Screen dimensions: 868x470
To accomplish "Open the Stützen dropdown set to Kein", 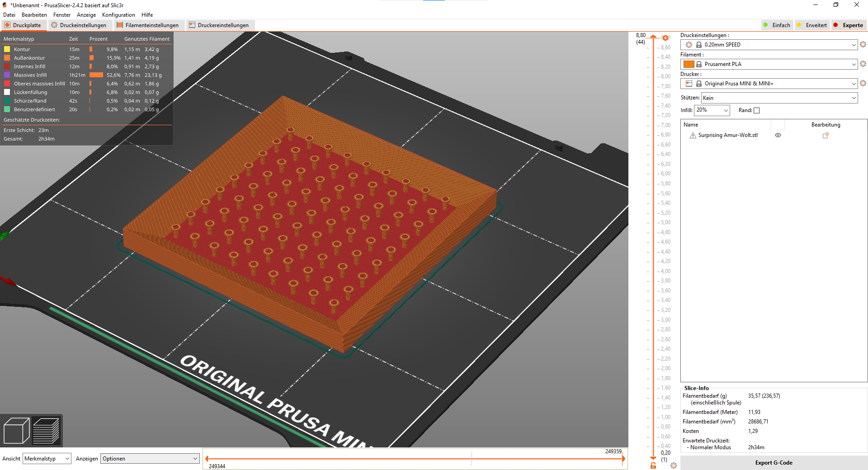I will coord(778,98).
